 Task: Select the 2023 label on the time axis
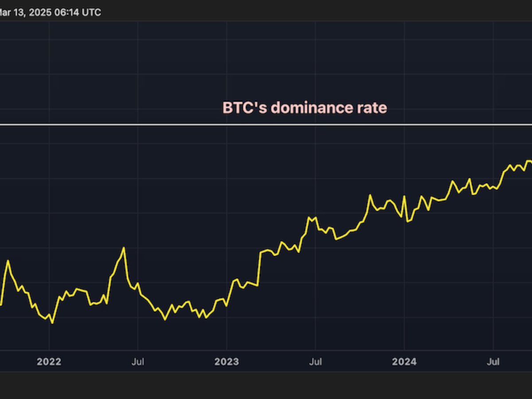(x=227, y=362)
